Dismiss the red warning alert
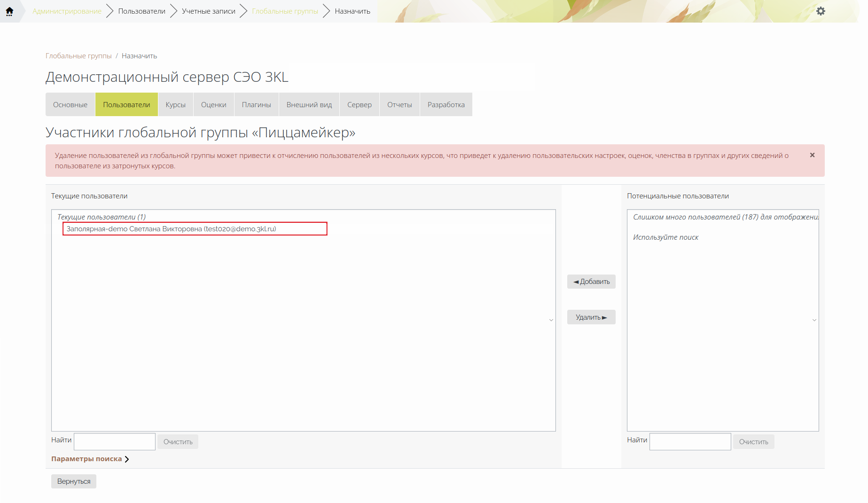The height and width of the screenshot is (503, 868). (812, 155)
